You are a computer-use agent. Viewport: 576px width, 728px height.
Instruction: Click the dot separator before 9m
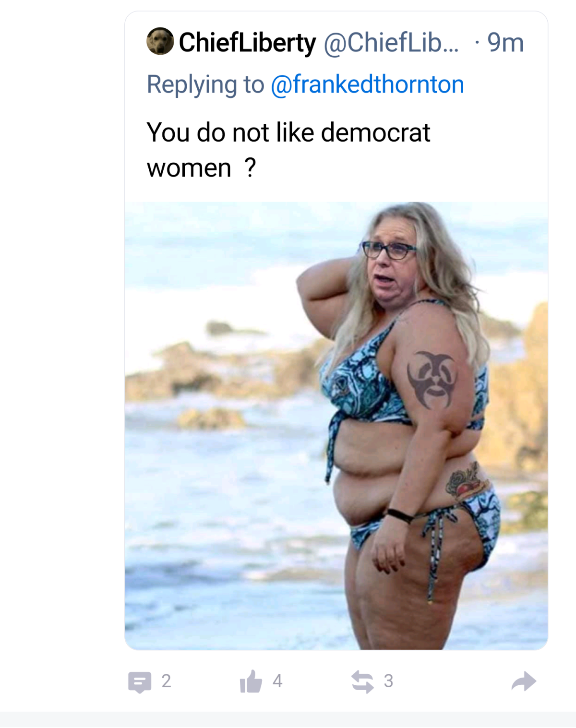(x=477, y=43)
